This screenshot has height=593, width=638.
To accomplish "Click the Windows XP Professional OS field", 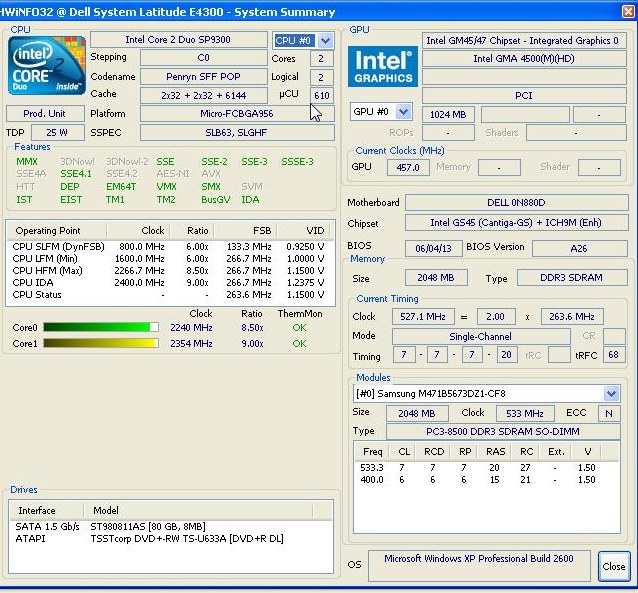I will click(x=479, y=566).
